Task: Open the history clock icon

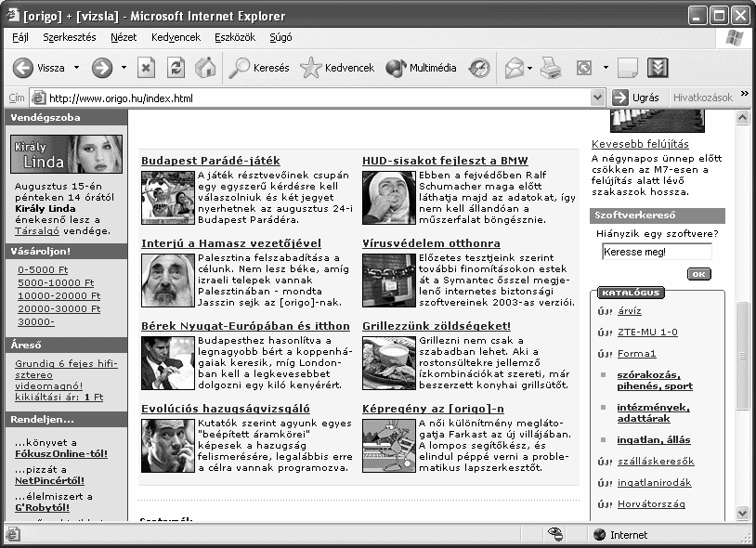Action: click(478, 68)
